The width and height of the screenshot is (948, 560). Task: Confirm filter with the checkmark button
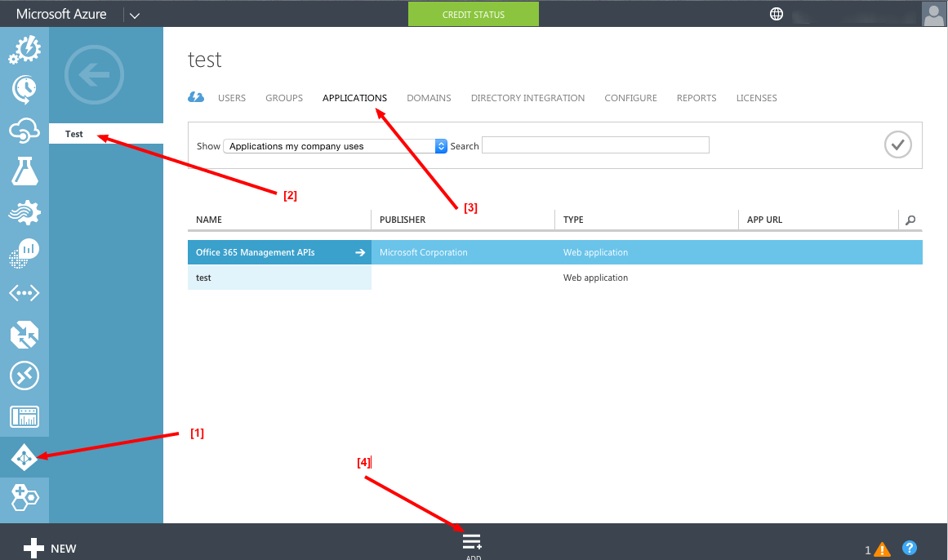898,144
